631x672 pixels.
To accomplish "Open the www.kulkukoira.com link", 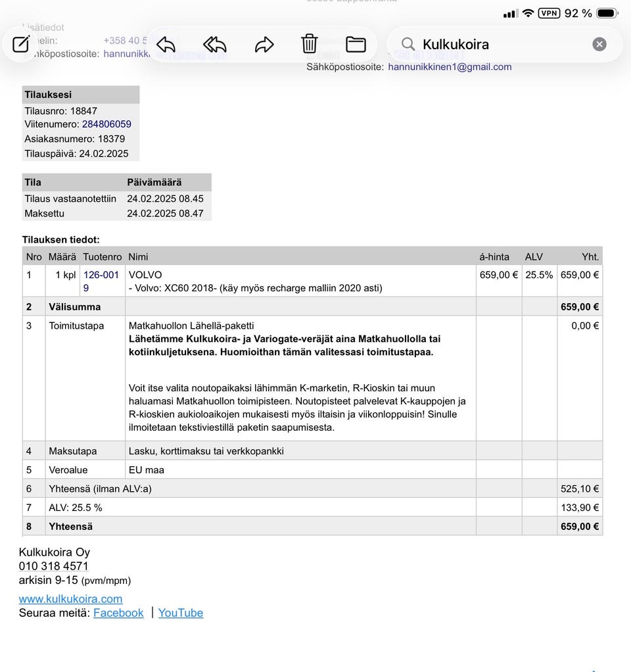I will 70,598.
